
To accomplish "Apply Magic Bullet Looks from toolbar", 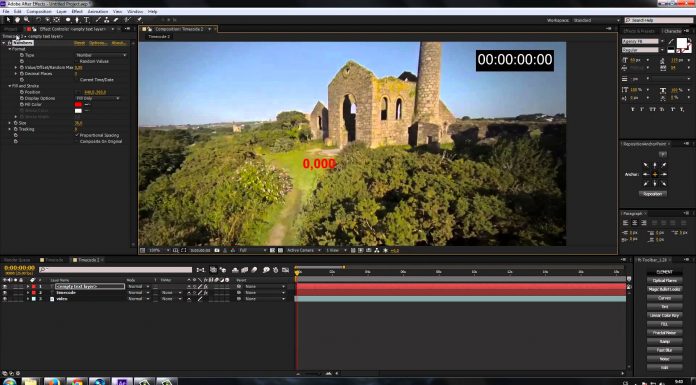I will coord(664,289).
